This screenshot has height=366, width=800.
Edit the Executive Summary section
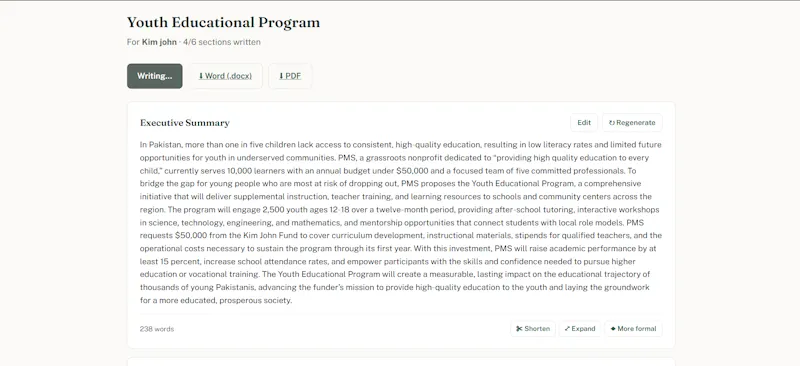(x=584, y=123)
